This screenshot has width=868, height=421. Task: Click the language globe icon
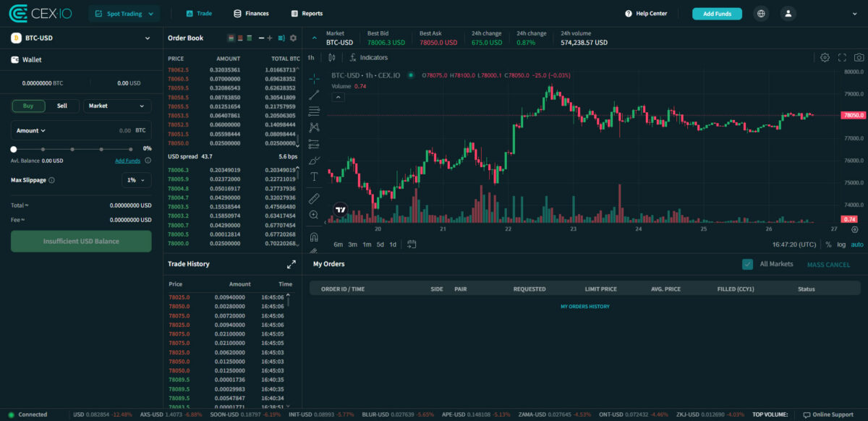[x=761, y=13]
